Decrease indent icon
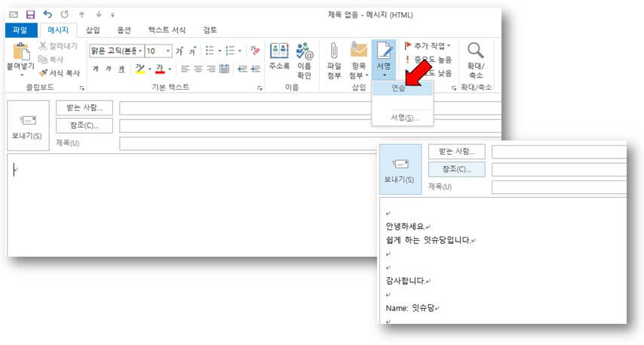 [x=242, y=69]
